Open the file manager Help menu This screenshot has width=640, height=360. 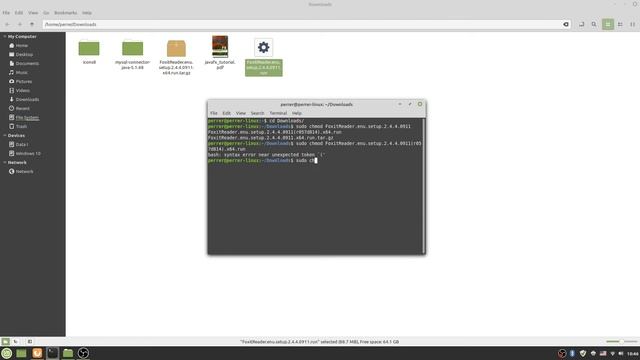click(87, 13)
